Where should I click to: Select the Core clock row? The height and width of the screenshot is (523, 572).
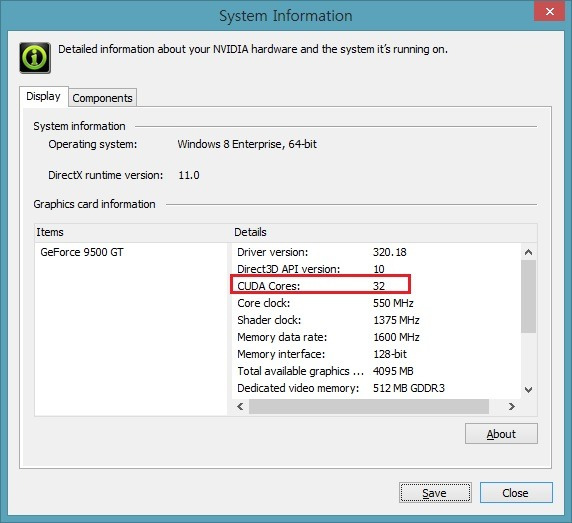376,303
